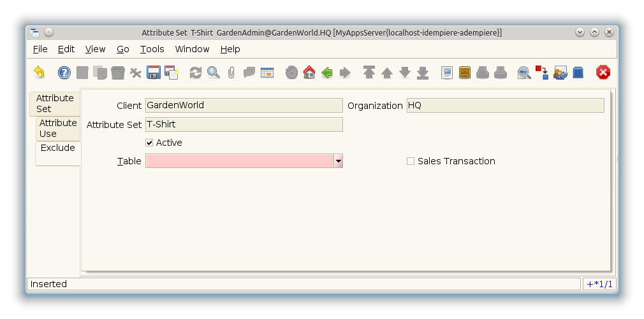
Task: Click the Undo changes toolbar icon
Action: point(39,73)
